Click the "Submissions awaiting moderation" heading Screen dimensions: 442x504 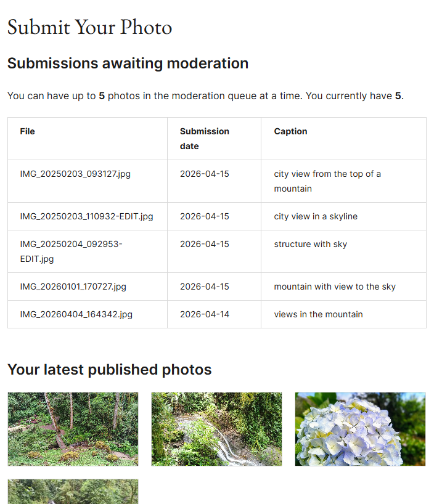pyautogui.click(x=128, y=63)
